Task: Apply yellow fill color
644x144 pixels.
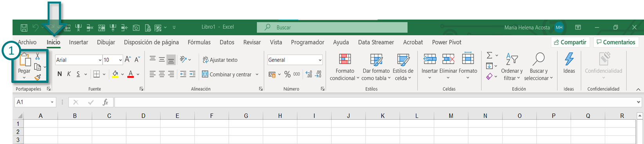Action: click(x=115, y=74)
